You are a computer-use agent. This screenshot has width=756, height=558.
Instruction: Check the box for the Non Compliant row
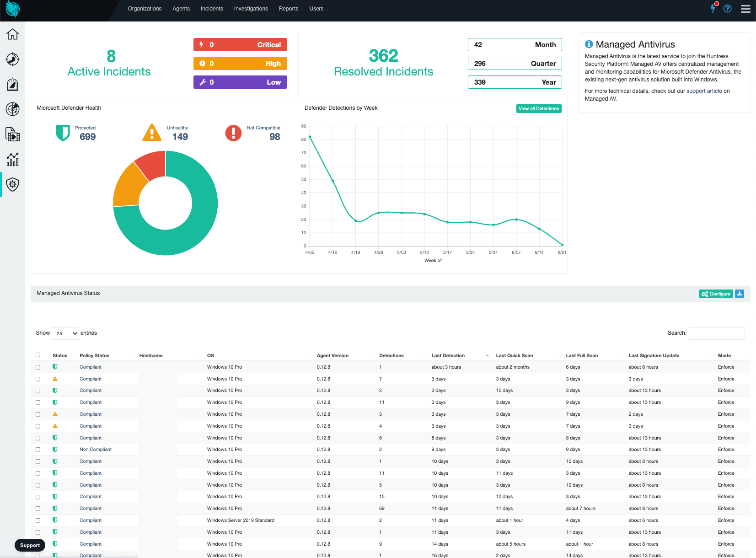38,450
